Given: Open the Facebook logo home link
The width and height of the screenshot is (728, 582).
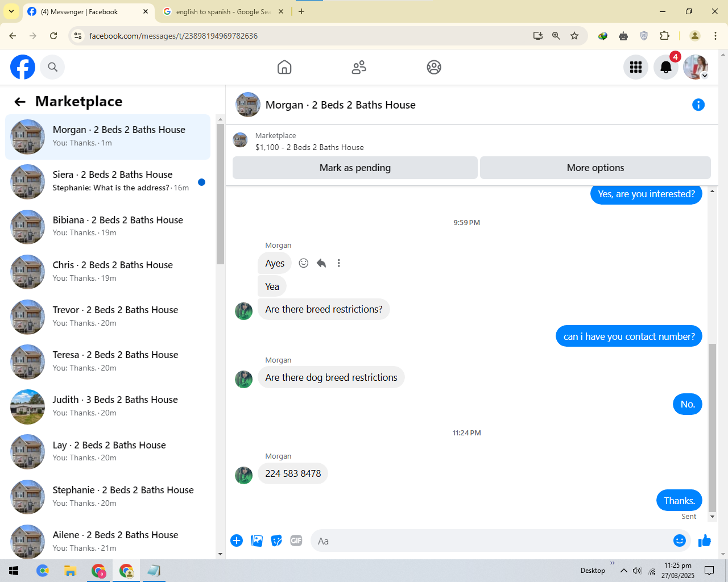Looking at the screenshot, I should (23, 67).
